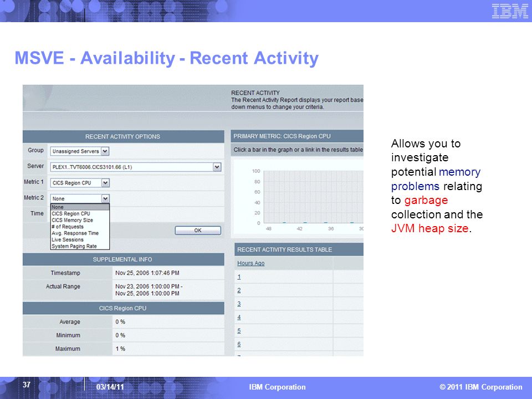Click the Maximum value 1 %
The height and width of the screenshot is (399, 532).
point(120,349)
